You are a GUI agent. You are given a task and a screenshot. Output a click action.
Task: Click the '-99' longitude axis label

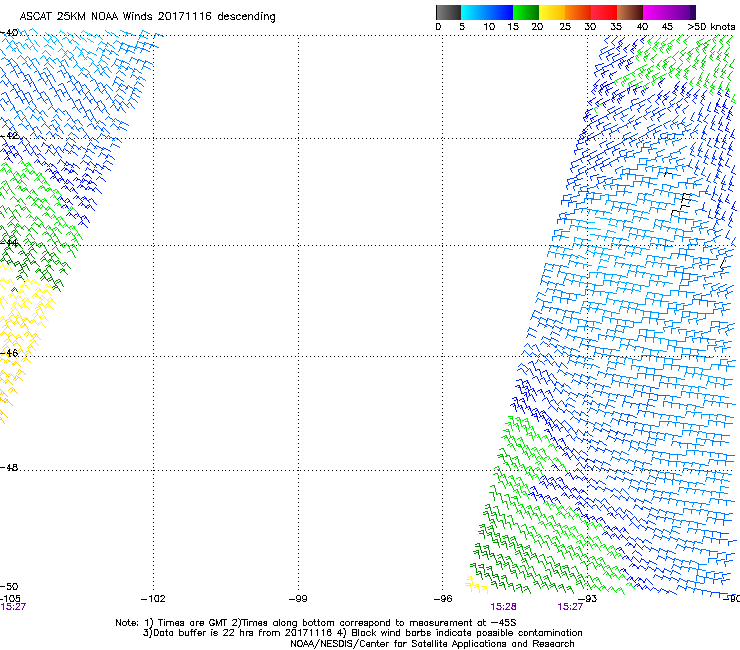click(298, 599)
